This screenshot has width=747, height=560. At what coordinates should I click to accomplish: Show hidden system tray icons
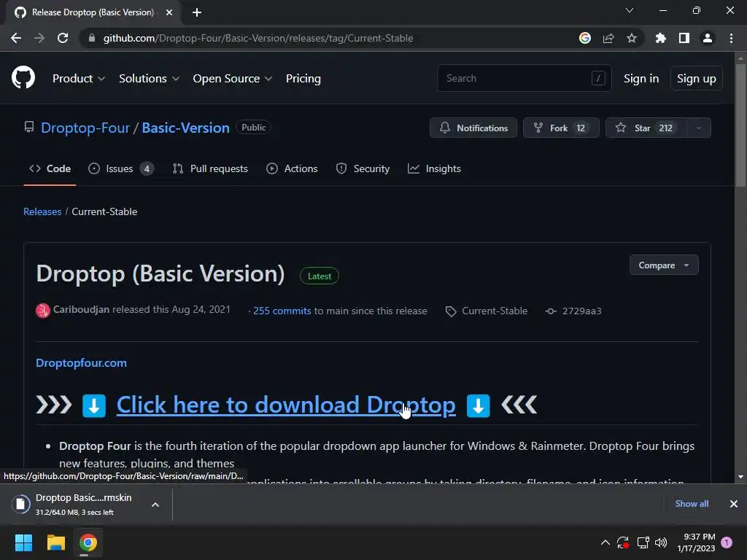click(605, 542)
